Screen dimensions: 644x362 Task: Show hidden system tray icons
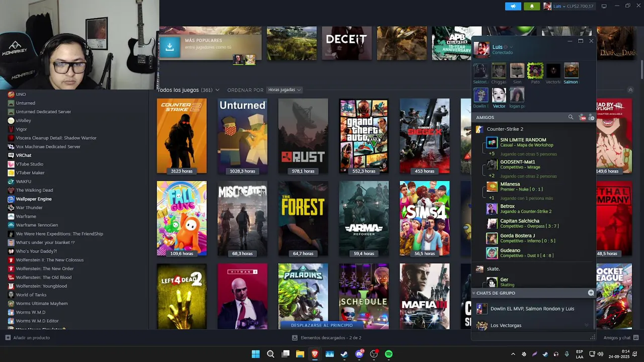[513, 354]
